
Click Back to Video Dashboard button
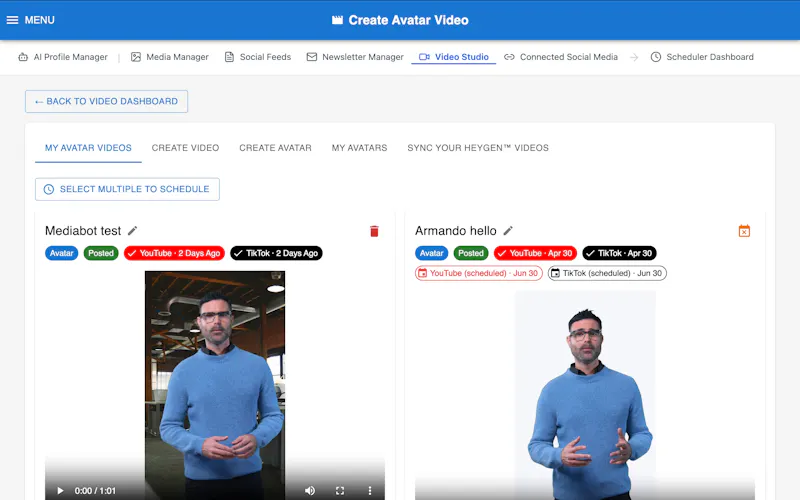click(x=106, y=102)
